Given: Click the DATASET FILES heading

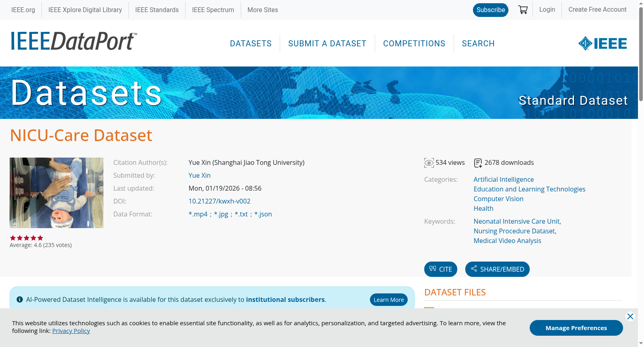Looking at the screenshot, I should pyautogui.click(x=455, y=292).
